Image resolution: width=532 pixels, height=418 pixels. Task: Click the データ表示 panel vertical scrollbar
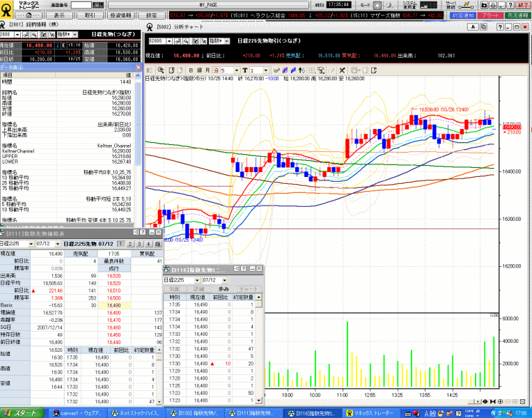point(138,124)
